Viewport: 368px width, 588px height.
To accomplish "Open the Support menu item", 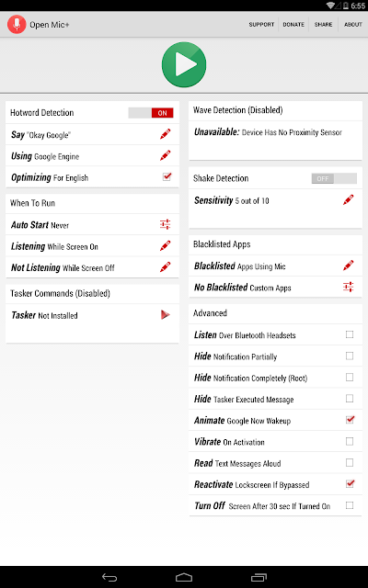I will (x=261, y=25).
